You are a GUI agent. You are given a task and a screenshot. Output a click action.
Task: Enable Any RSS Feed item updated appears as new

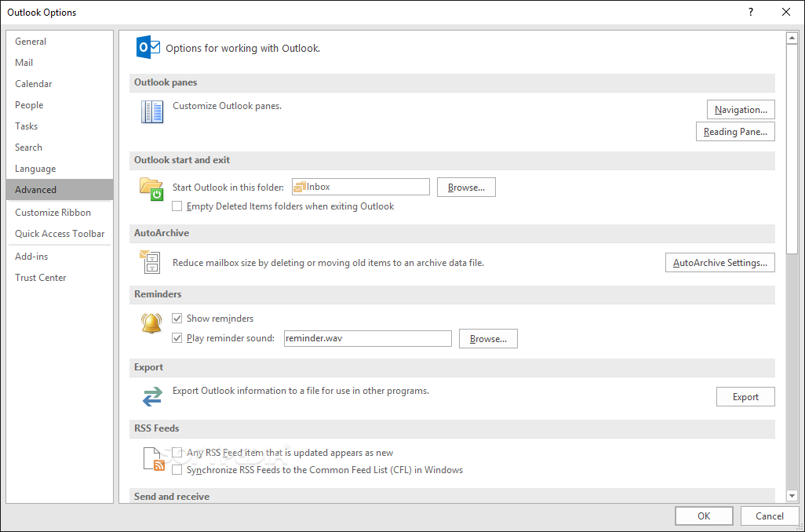[177, 453]
